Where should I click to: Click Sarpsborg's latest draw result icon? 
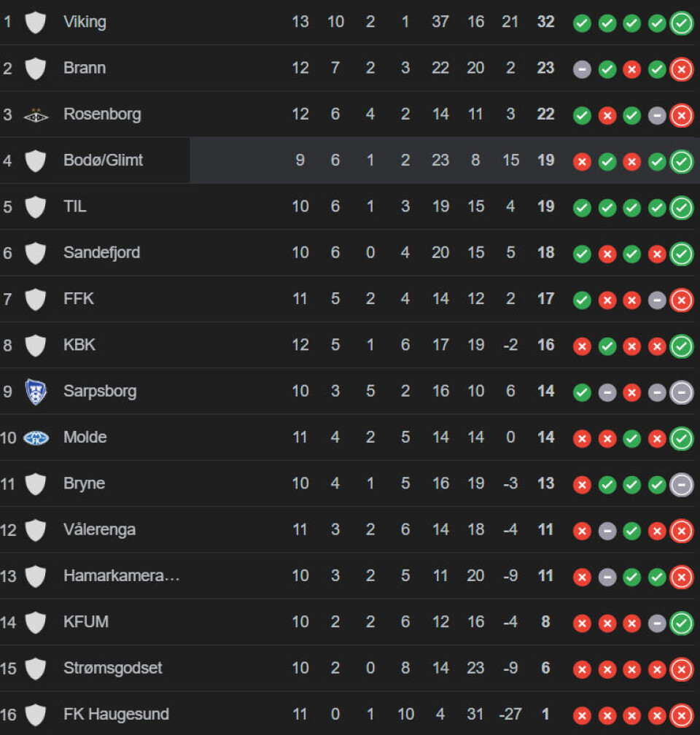pos(682,392)
